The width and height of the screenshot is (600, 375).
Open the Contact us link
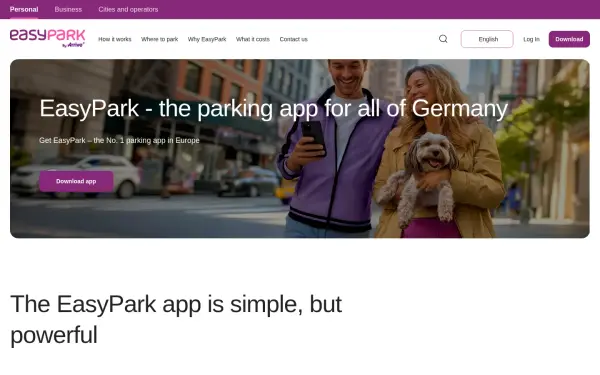coord(293,39)
